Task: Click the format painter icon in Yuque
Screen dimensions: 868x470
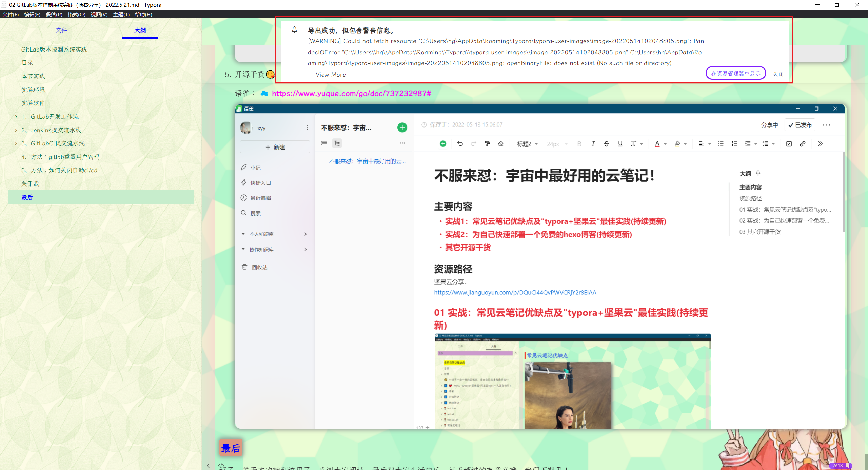Action: [487, 144]
